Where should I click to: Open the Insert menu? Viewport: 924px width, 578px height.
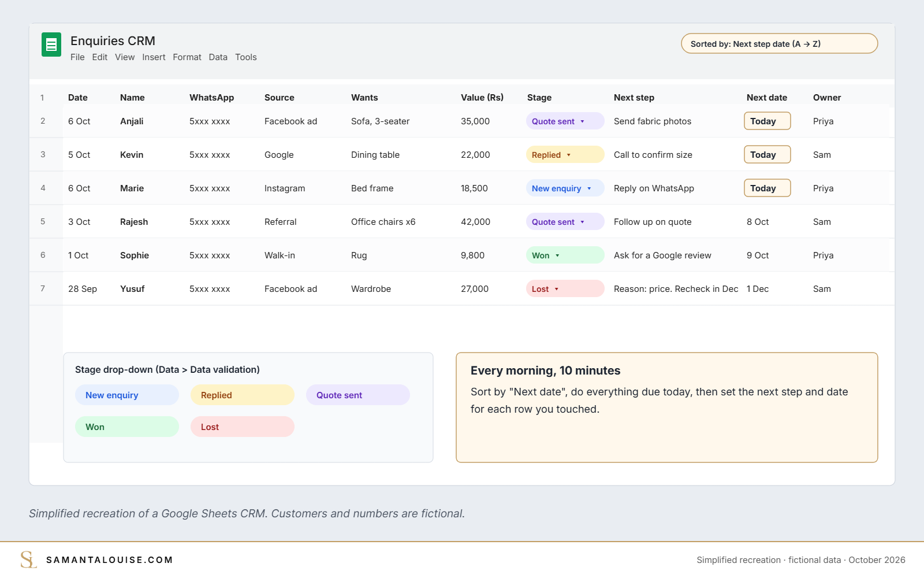pos(154,57)
